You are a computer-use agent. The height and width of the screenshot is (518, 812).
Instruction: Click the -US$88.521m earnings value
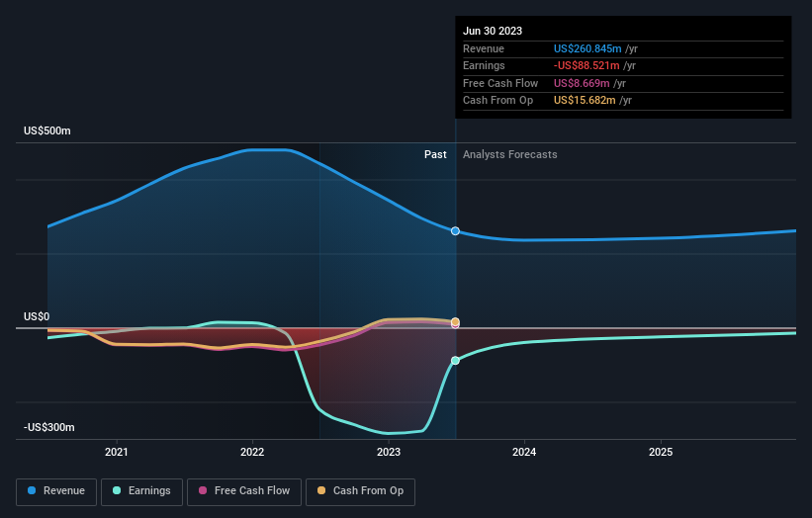(586, 65)
